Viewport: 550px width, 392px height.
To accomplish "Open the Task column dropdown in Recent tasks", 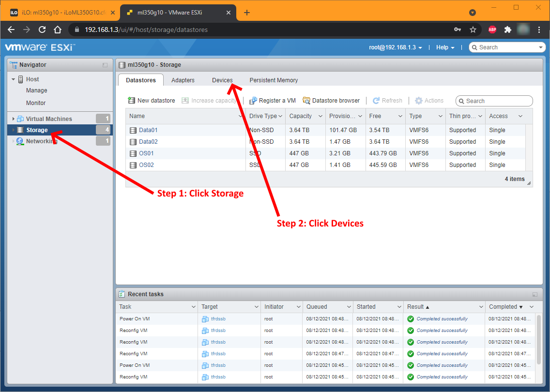I will 193,307.
